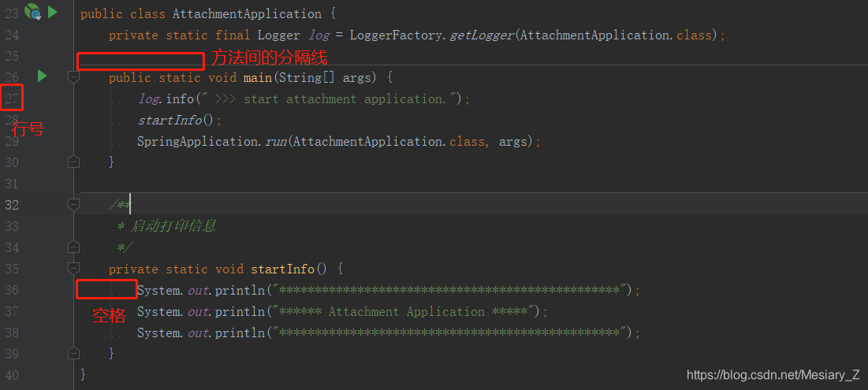Click the '>>> start attachment application.' string

(331, 99)
